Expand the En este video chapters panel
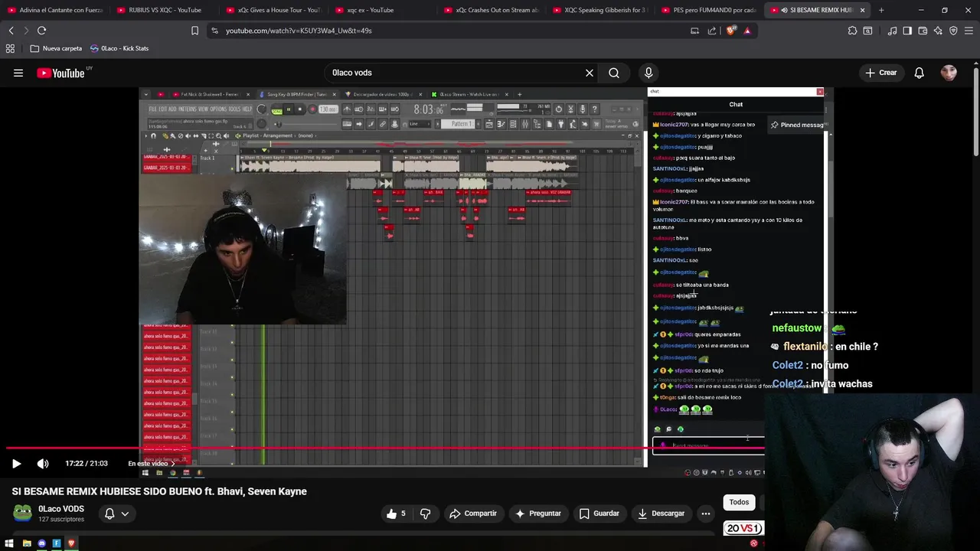 point(151,463)
